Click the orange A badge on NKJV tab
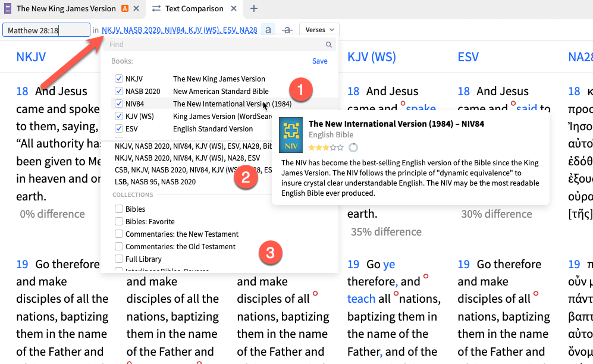This screenshot has height=364, width=593. [124, 8]
